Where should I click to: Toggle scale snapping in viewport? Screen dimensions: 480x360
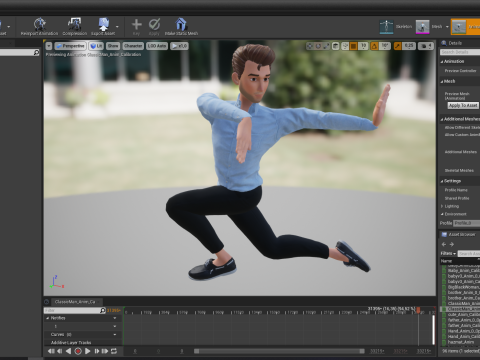coord(397,46)
